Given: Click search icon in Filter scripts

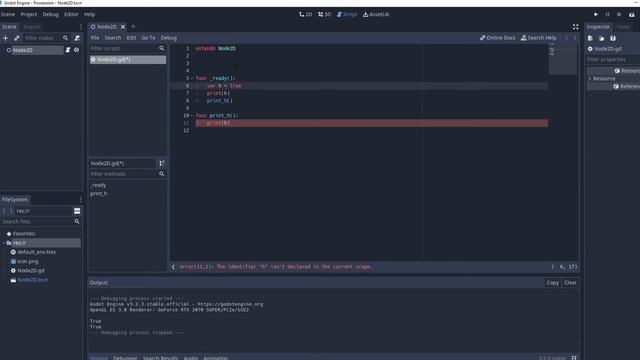Looking at the screenshot, I should [162, 48].
